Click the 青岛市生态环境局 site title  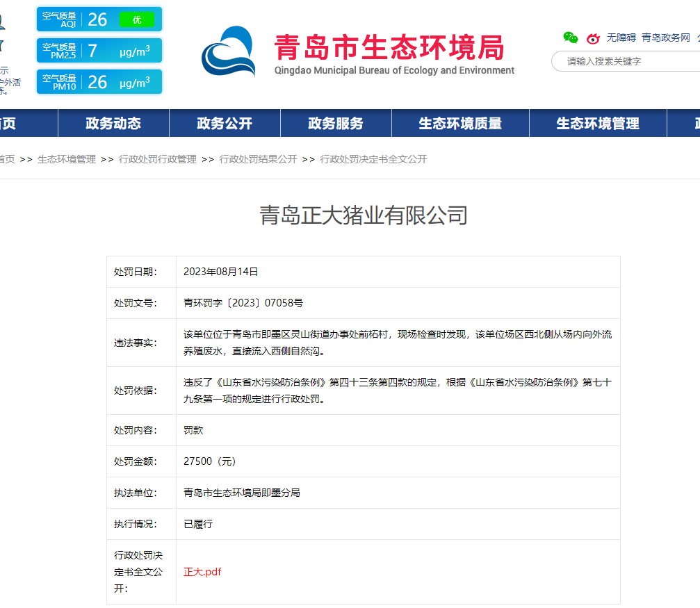click(x=389, y=47)
